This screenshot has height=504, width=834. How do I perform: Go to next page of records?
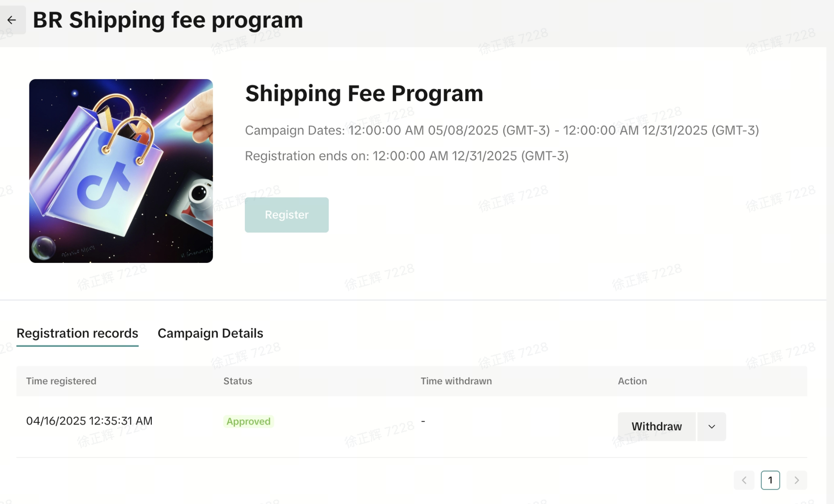[797, 480]
